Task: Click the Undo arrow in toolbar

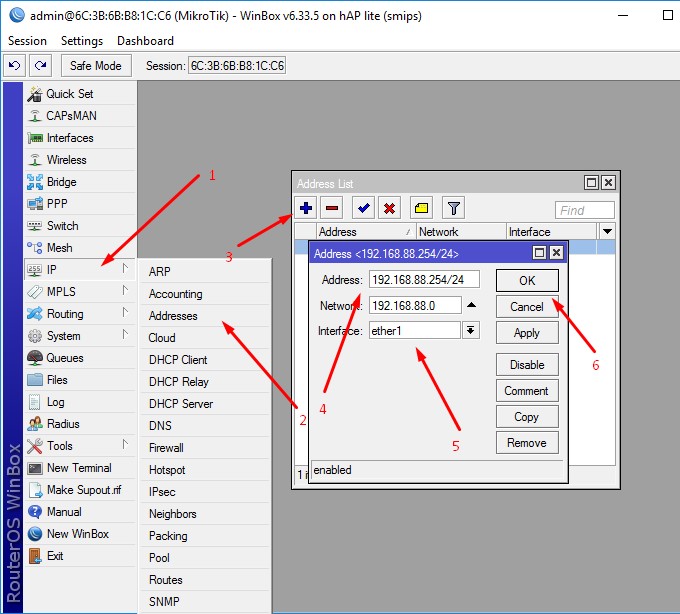Action: (14, 66)
